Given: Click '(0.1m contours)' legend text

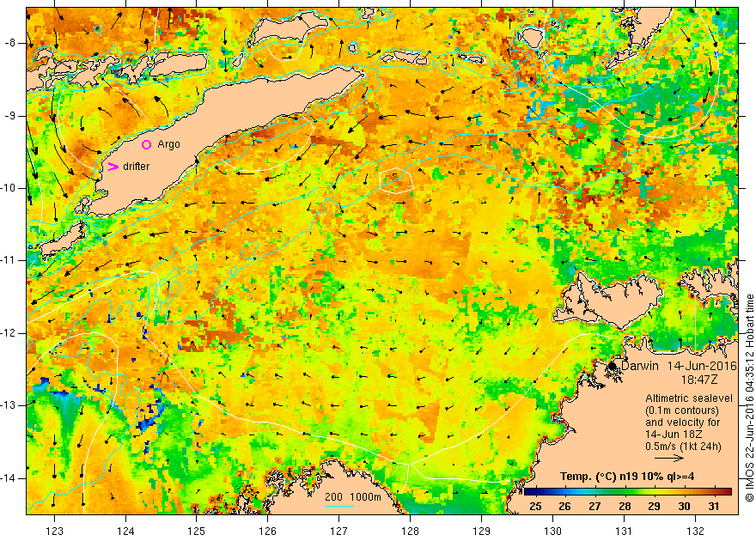Looking at the screenshot, I should [x=682, y=410].
